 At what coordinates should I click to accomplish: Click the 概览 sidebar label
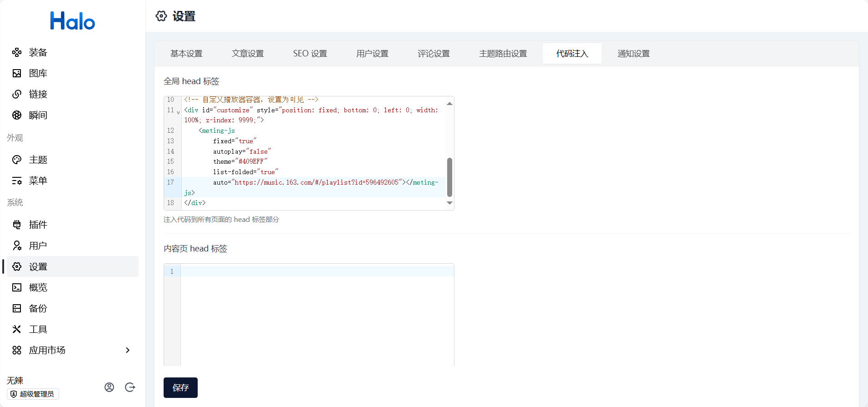click(x=38, y=287)
